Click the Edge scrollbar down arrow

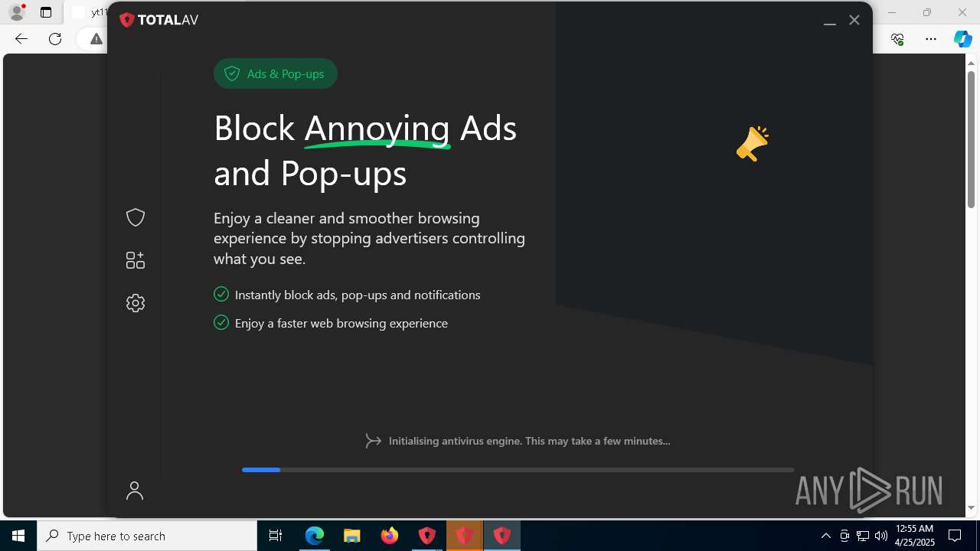pos(972,507)
